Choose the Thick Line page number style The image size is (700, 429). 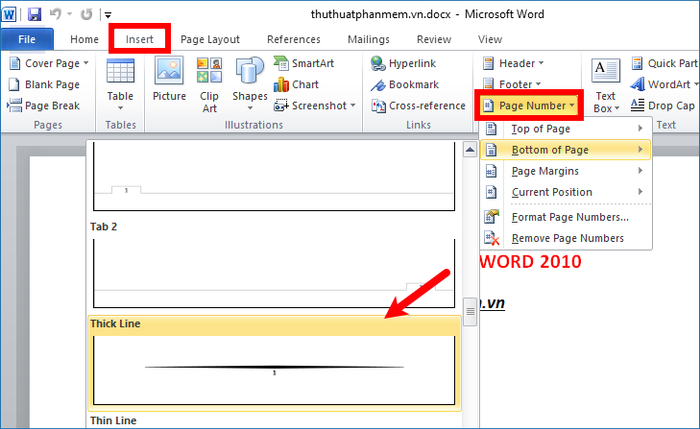click(274, 364)
